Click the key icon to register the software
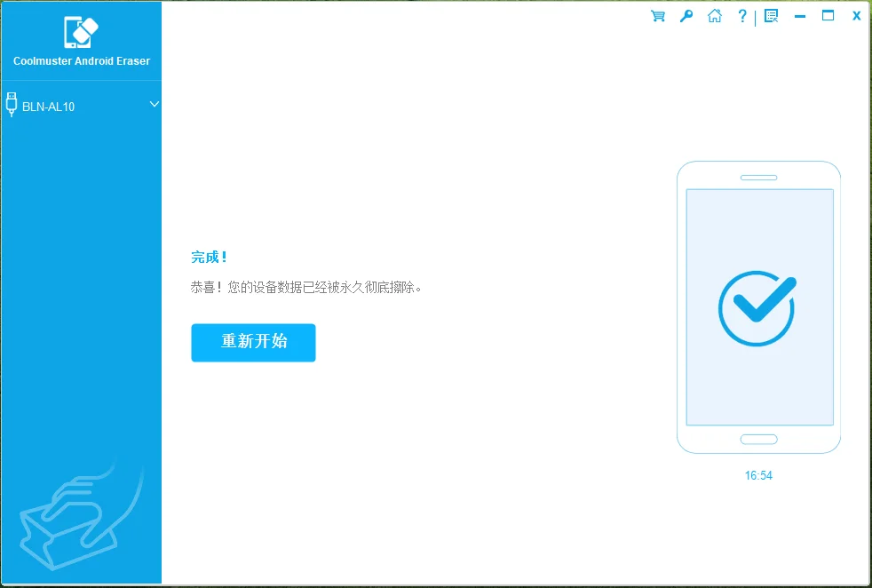 pos(686,15)
